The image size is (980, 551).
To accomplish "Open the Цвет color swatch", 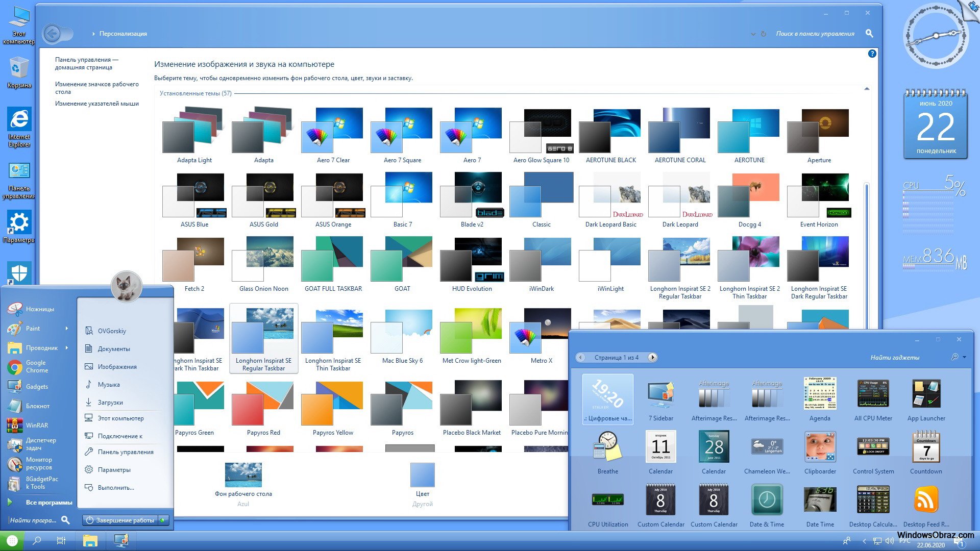I will pos(422,475).
